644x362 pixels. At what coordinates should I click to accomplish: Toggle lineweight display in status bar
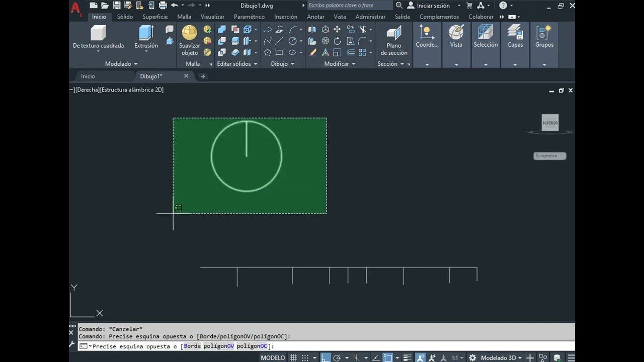pyautogui.click(x=407, y=358)
